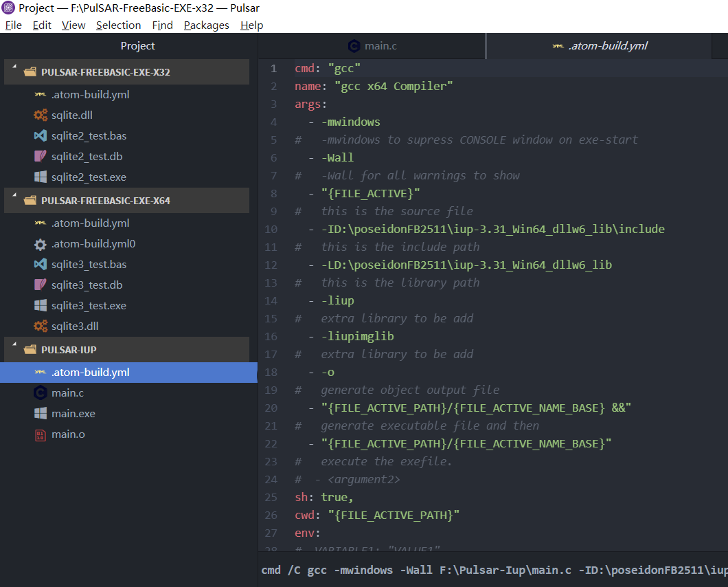Select main.o in the tree

click(x=68, y=434)
